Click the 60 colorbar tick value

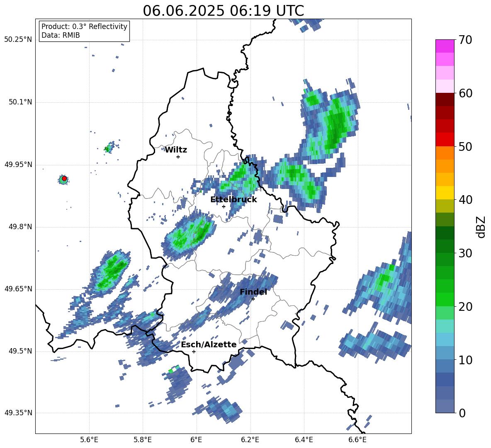click(x=465, y=93)
